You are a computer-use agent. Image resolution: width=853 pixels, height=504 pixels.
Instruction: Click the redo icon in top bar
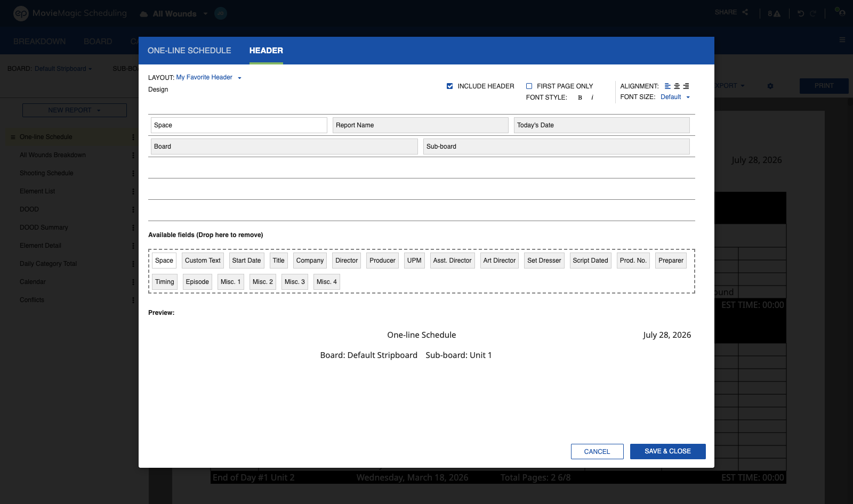tap(813, 13)
